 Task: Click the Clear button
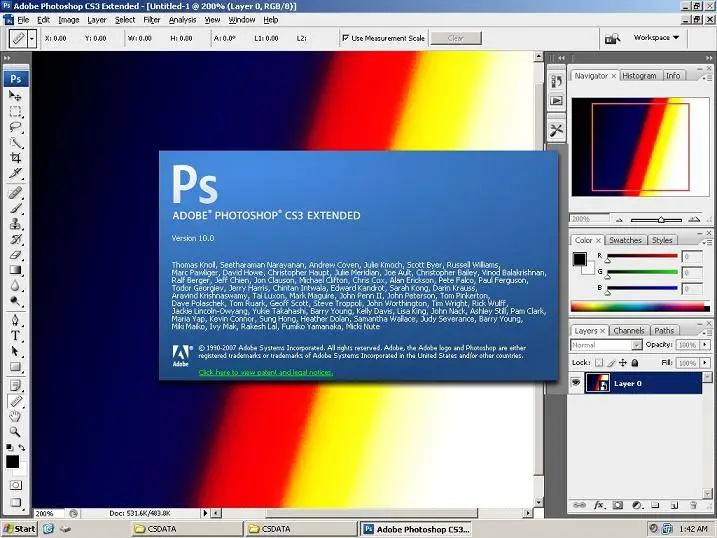click(455, 38)
